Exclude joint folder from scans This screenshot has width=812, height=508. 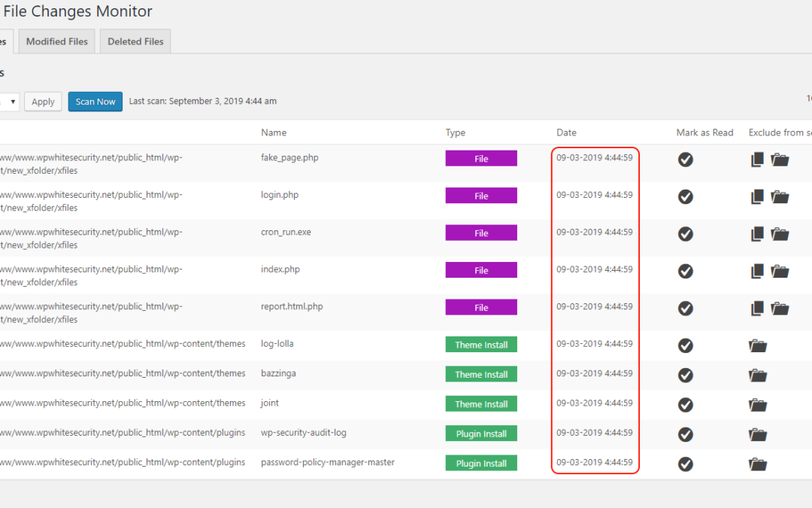pyautogui.click(x=758, y=405)
